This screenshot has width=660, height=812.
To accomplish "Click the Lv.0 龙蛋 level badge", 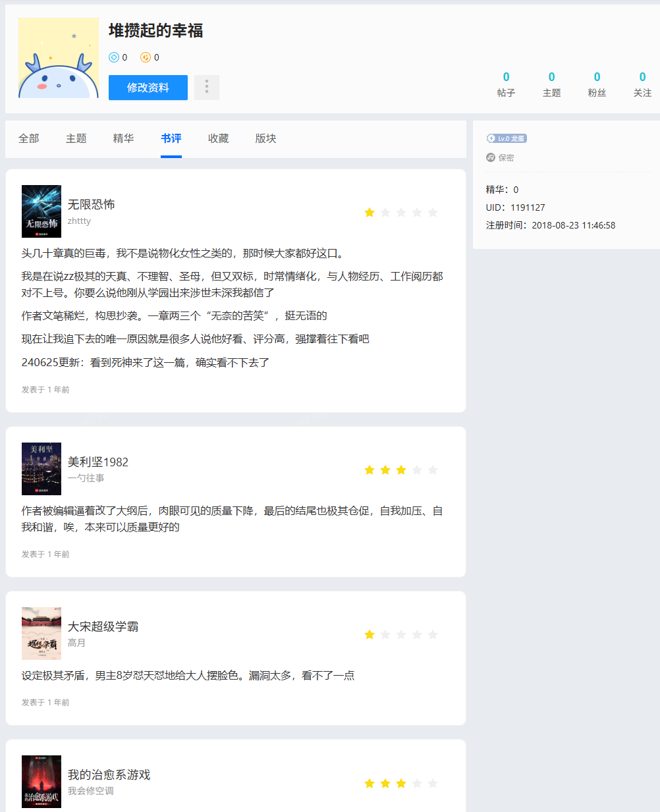I will 507,138.
